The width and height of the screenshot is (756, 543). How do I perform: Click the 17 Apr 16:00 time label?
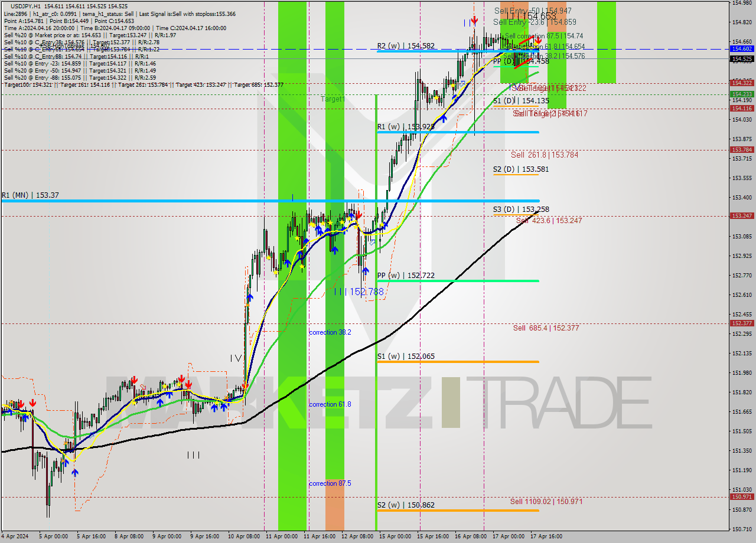pyautogui.click(x=547, y=537)
